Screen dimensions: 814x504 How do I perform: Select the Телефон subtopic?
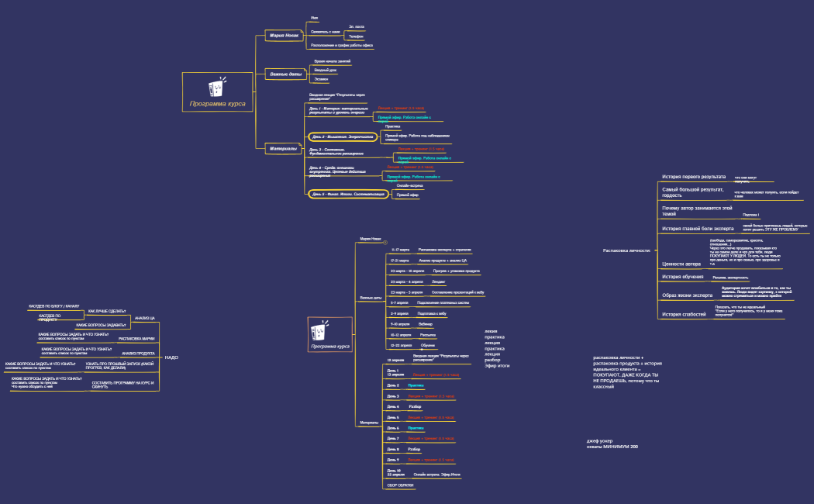356,36
